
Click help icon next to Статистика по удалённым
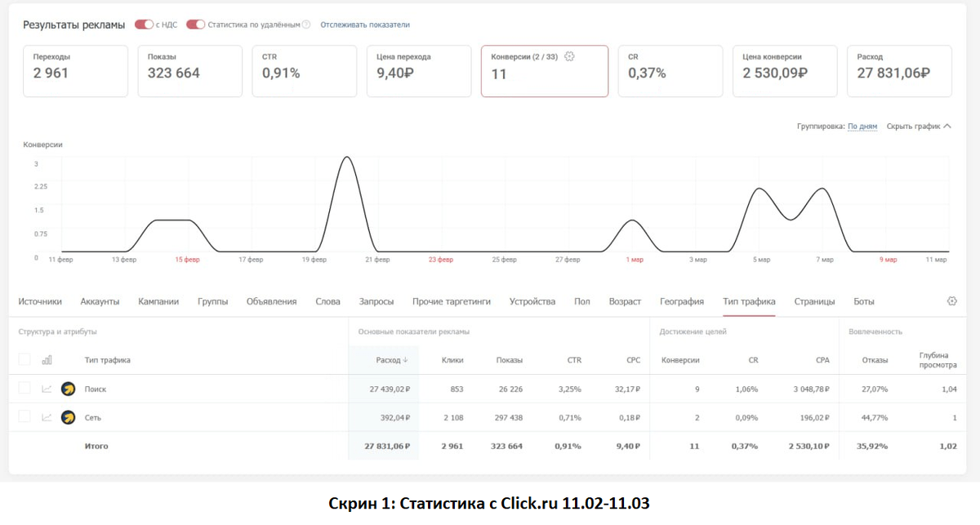tap(306, 24)
